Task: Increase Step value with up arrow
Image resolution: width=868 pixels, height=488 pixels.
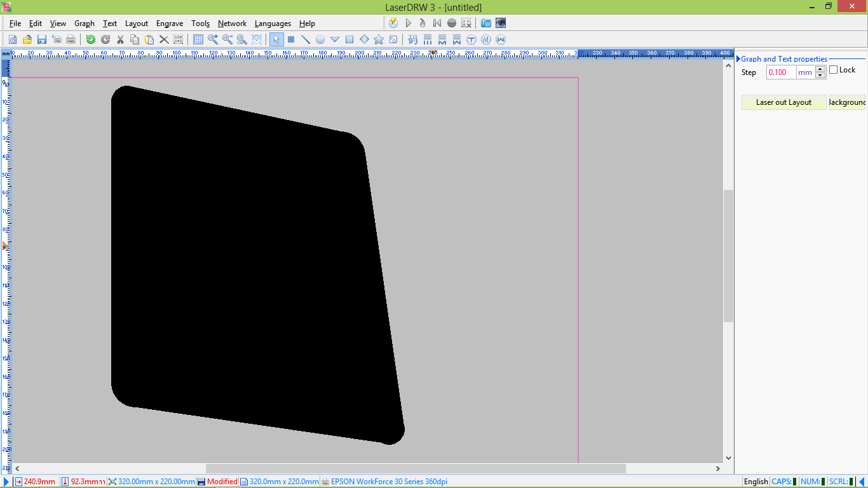Action: click(x=820, y=69)
